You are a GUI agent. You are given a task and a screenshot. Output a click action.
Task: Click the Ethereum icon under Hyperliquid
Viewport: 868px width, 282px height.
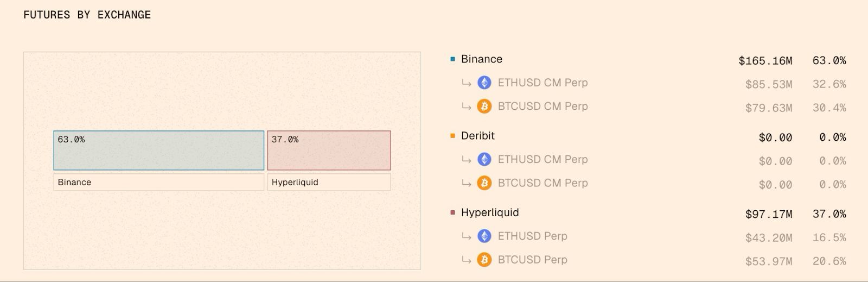click(484, 236)
